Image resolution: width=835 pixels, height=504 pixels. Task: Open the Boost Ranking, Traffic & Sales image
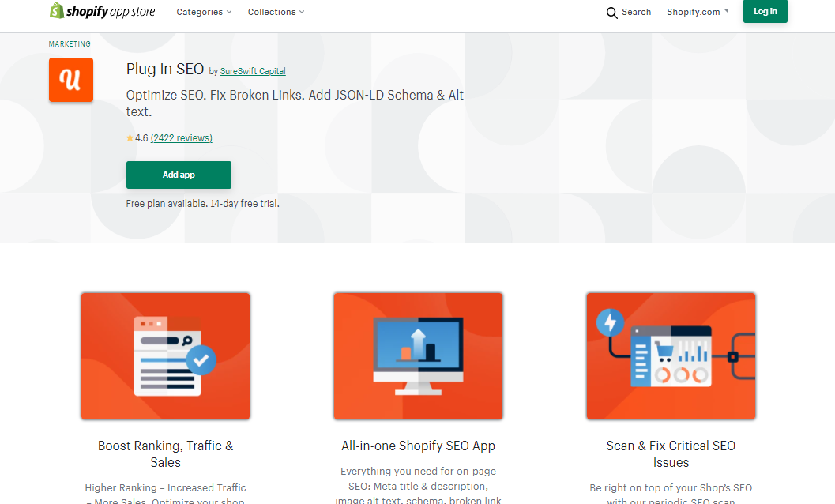(166, 356)
